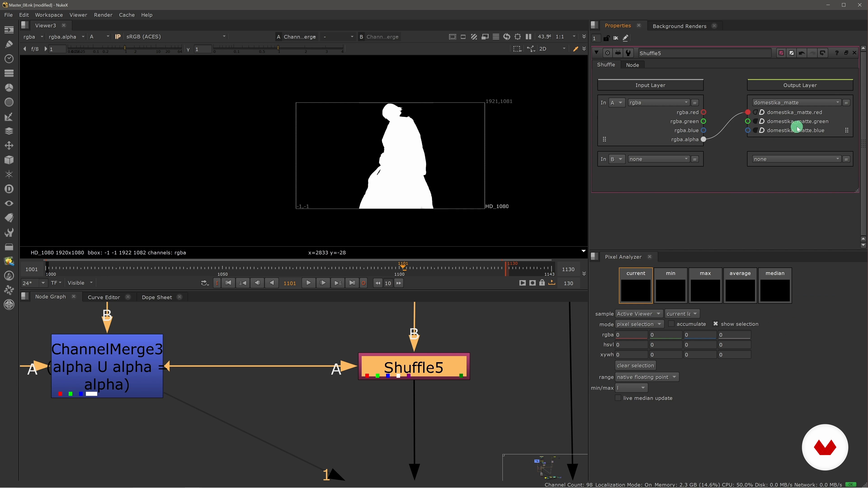Toggle the rgba.red input channel socket
Screen dimensions: 868x488
[x=704, y=113]
